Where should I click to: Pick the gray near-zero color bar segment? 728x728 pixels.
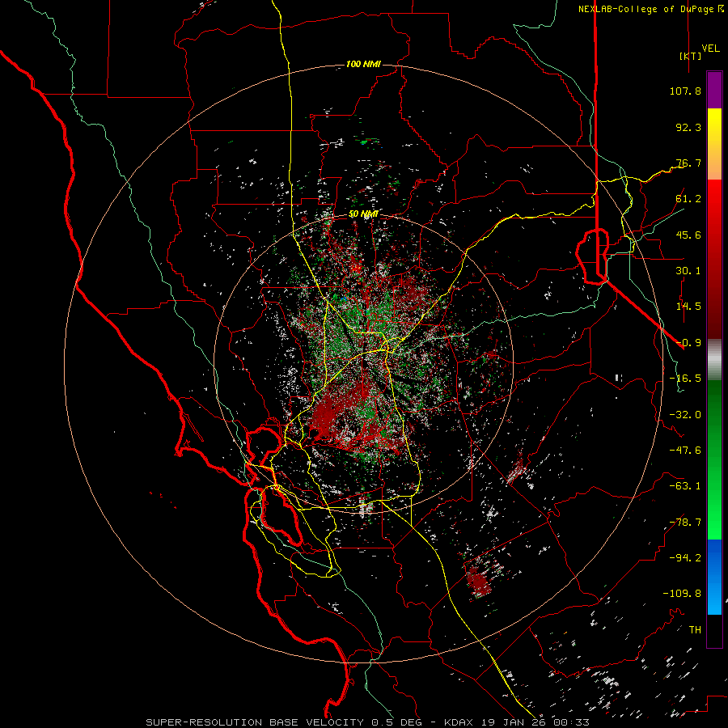coord(714,360)
